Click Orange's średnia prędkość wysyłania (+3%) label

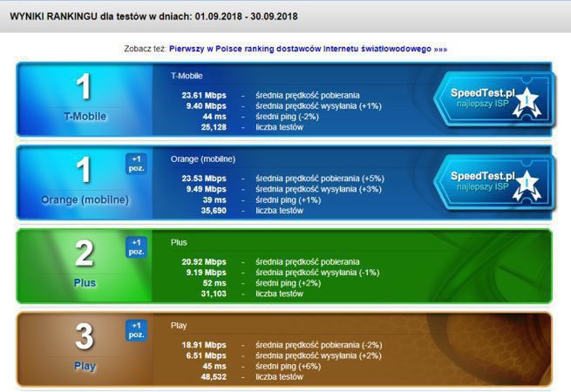click(318, 189)
